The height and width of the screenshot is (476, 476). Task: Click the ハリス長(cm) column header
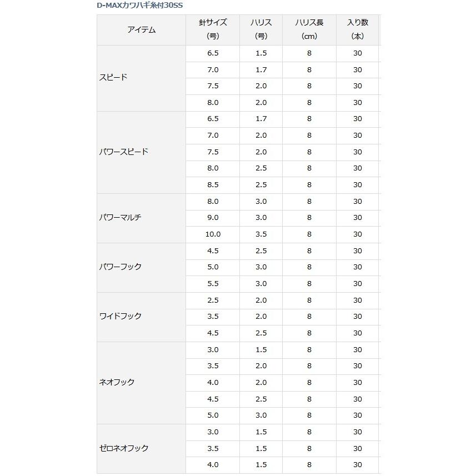click(x=309, y=30)
